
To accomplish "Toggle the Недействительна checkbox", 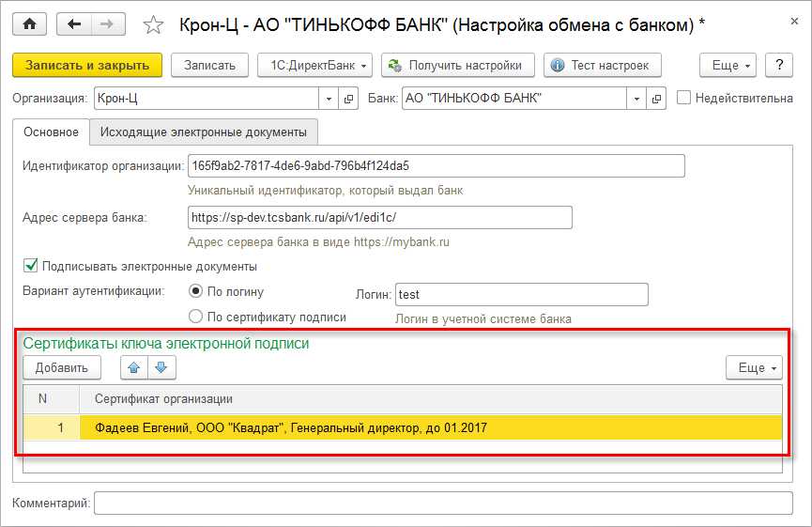I will [684, 98].
